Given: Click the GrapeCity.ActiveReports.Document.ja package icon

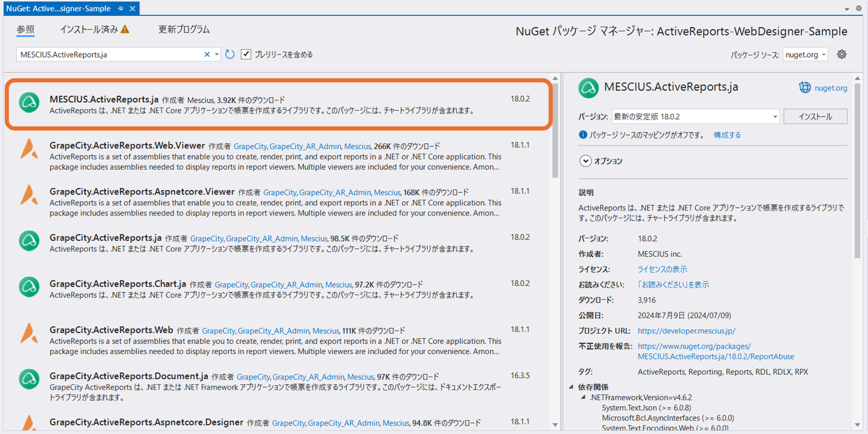Looking at the screenshot, I should pyautogui.click(x=29, y=379).
